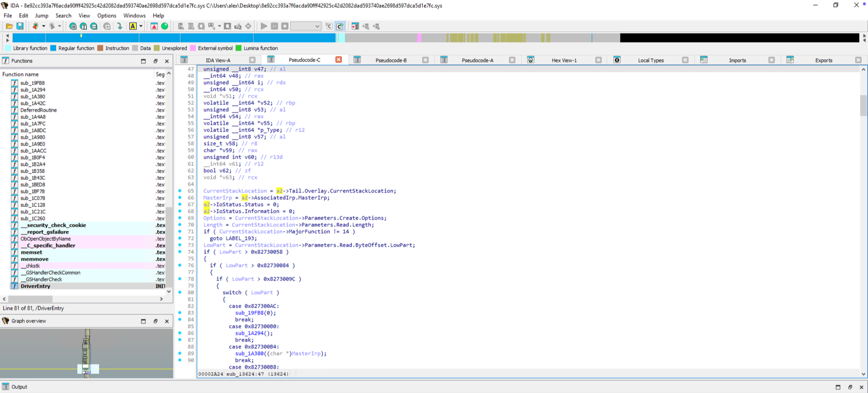Toggle breakpoint dot on line 74
The width and height of the screenshot is (868, 393).
[179, 252]
